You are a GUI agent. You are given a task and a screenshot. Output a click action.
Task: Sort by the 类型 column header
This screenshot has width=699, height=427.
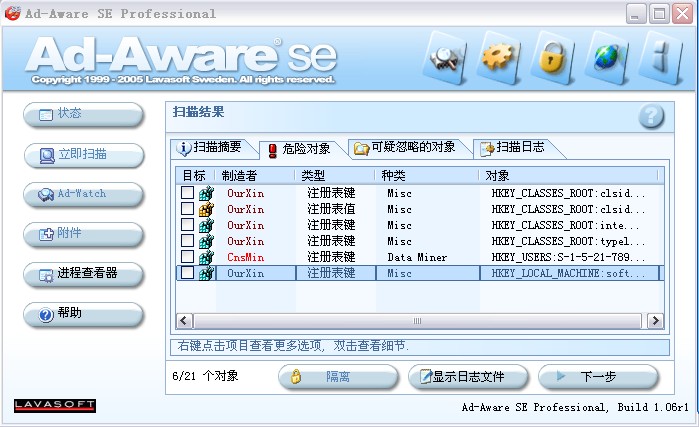(335, 175)
